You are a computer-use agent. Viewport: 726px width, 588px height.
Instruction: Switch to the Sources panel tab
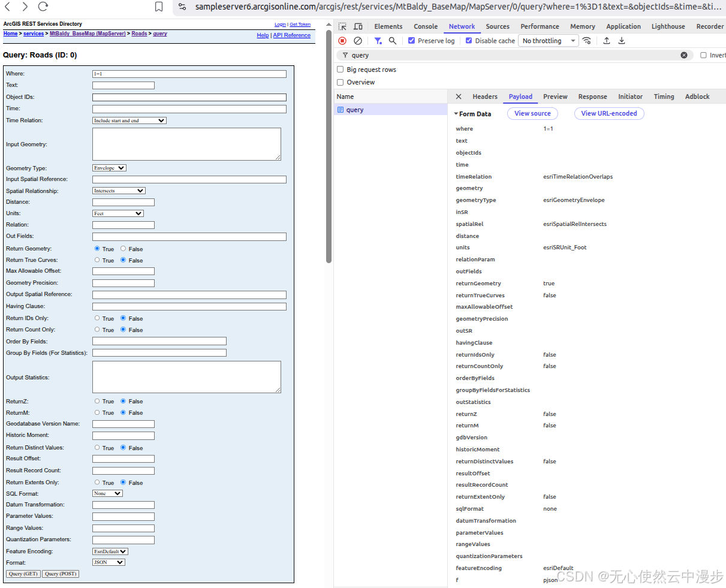[x=498, y=26]
